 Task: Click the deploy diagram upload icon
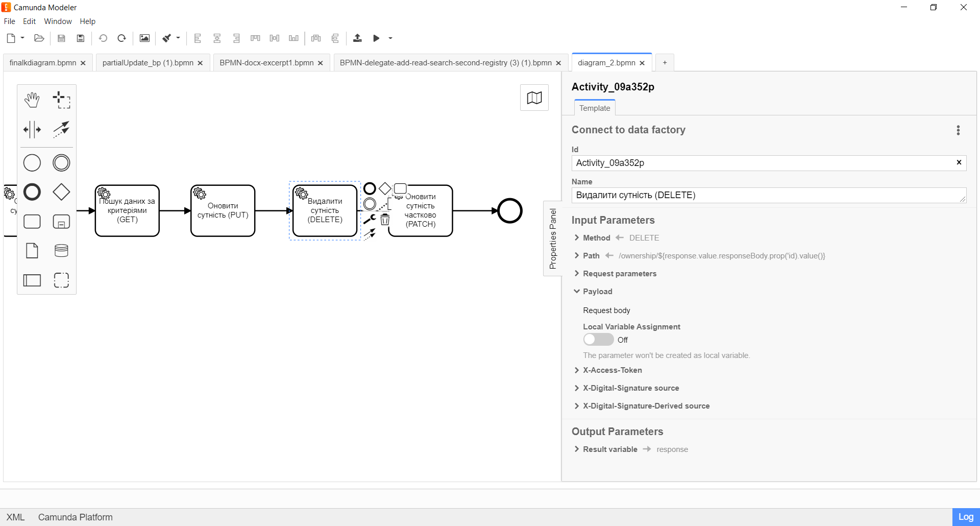[x=357, y=38]
